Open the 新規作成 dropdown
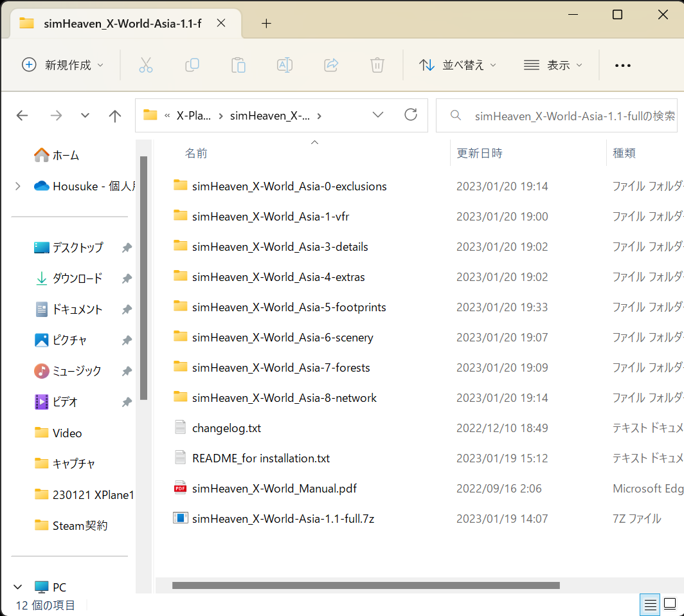 coord(63,65)
